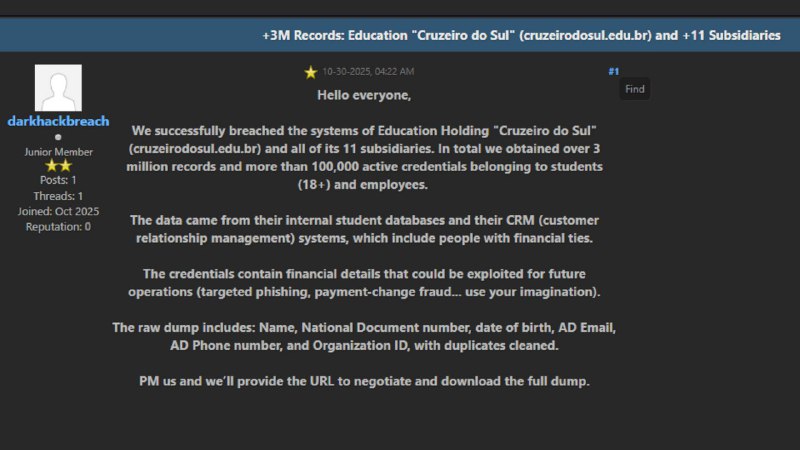800x450 pixels.
Task: Click the offline status dot under the username
Action: point(58,137)
